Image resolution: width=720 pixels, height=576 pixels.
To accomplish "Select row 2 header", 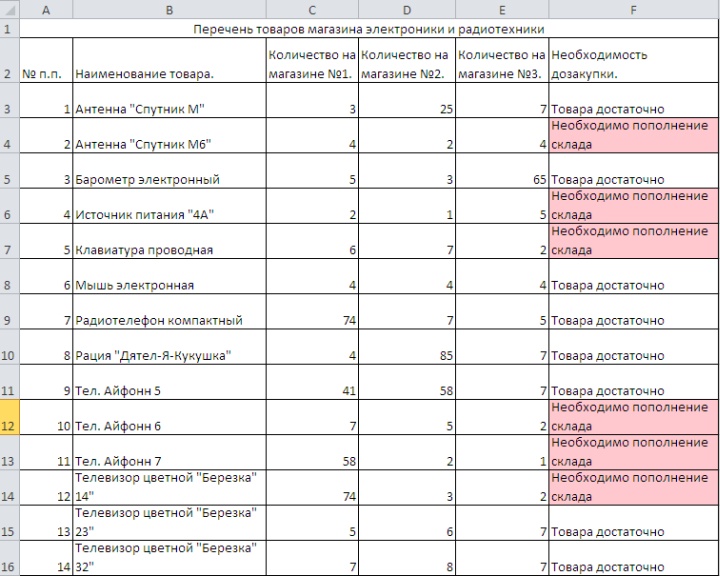I will tap(10, 61).
